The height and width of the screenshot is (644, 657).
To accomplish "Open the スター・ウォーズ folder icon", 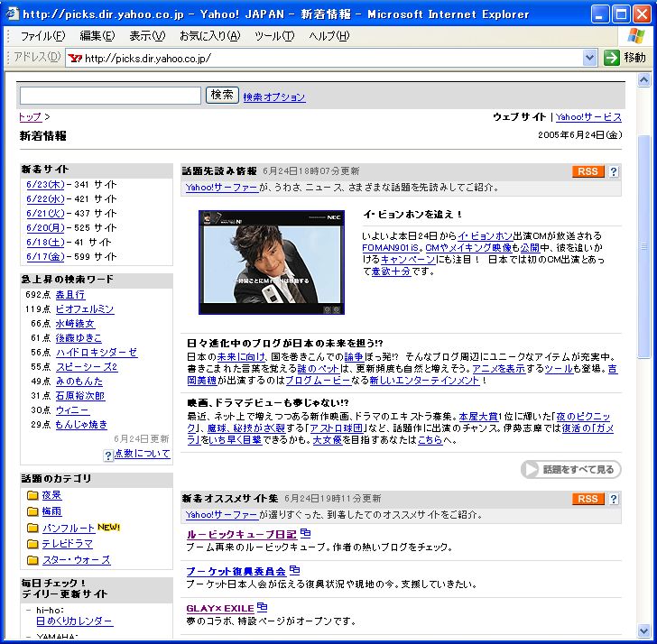I will point(32,560).
